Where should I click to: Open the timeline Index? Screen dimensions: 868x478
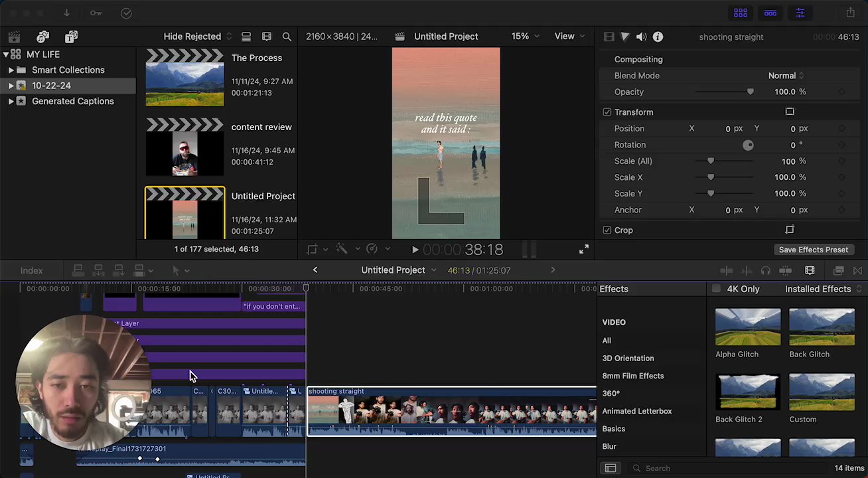(x=31, y=271)
